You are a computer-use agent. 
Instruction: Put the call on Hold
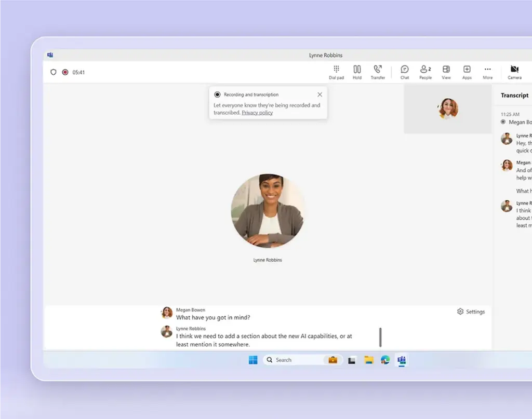357,72
